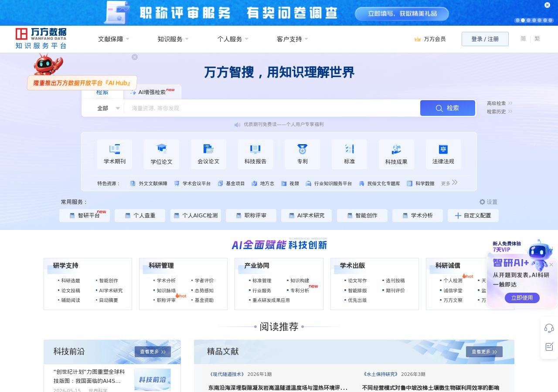This screenshot has width=558, height=392.
Task: Click 登录 / 注册 button
Action: click(x=485, y=39)
